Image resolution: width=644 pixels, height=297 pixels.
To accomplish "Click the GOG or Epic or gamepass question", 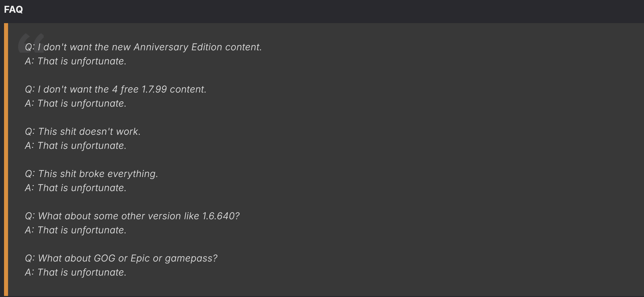I will (x=121, y=258).
